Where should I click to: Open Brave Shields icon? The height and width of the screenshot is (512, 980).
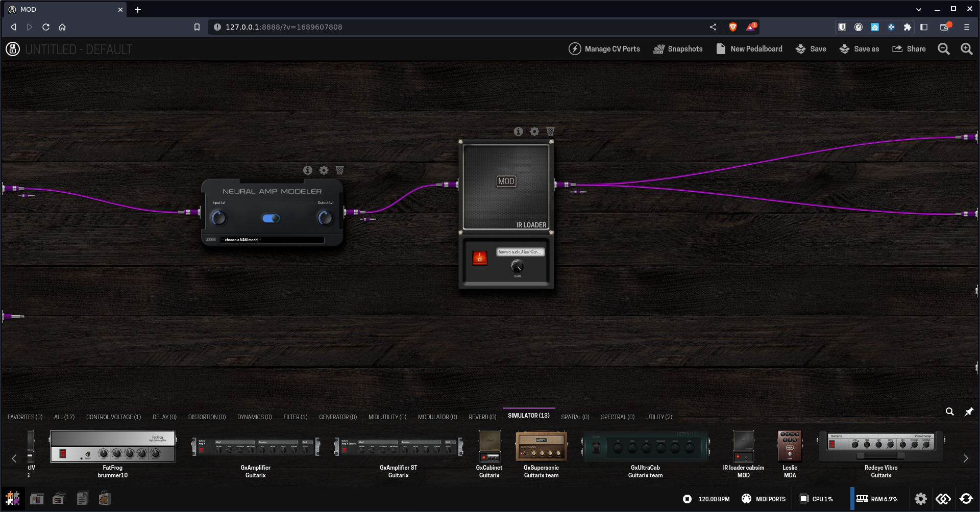[x=733, y=27]
